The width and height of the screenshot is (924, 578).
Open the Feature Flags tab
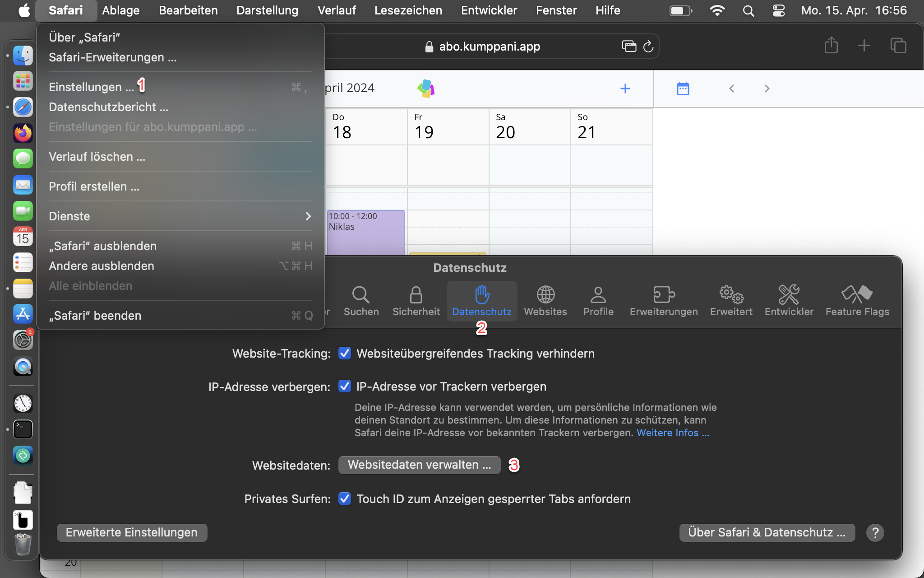(857, 301)
